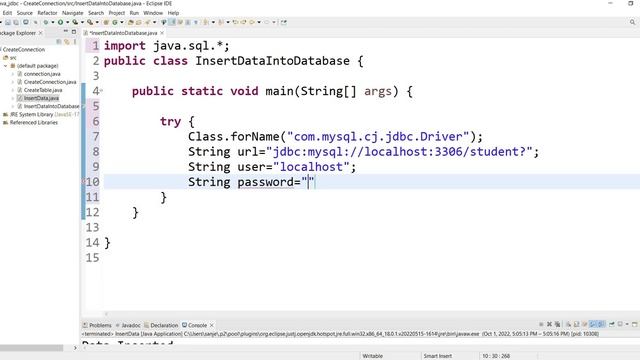Maximize the Package Explorer view
Image resolution: width=640 pixels, height=360 pixels.
(x=74, y=32)
